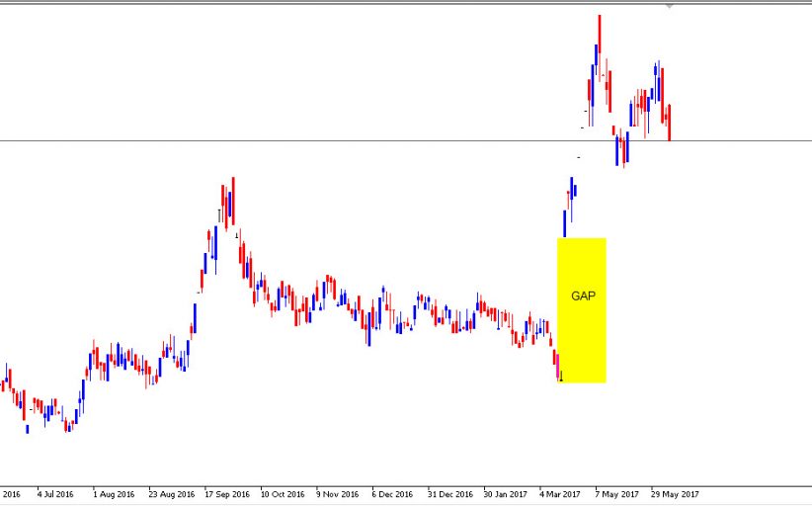Click the 30 Jan 2017 date label
Screen dimensions: 812x506
point(505,494)
